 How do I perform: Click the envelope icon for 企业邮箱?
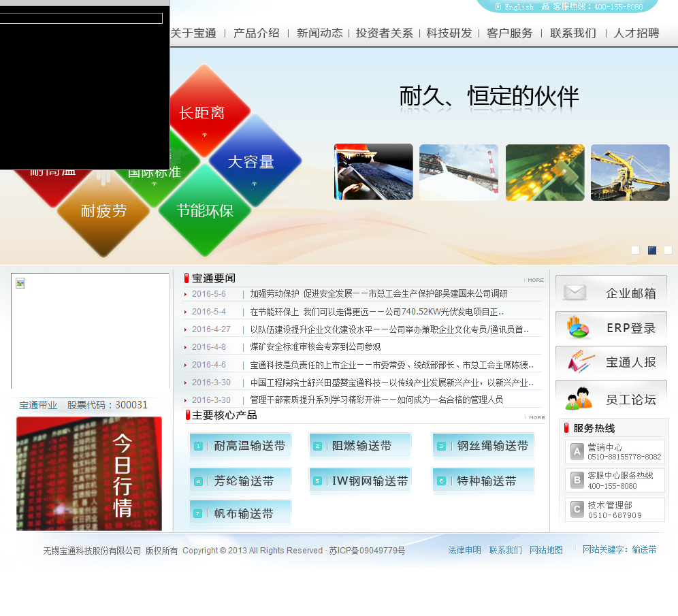point(575,293)
